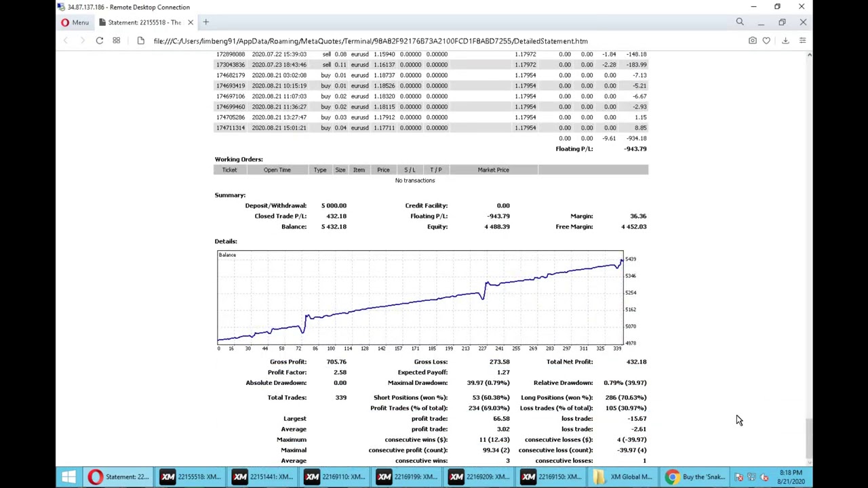Viewport: 868px width, 488px height.
Task: Click the browser search magnifier icon
Action: 740,22
